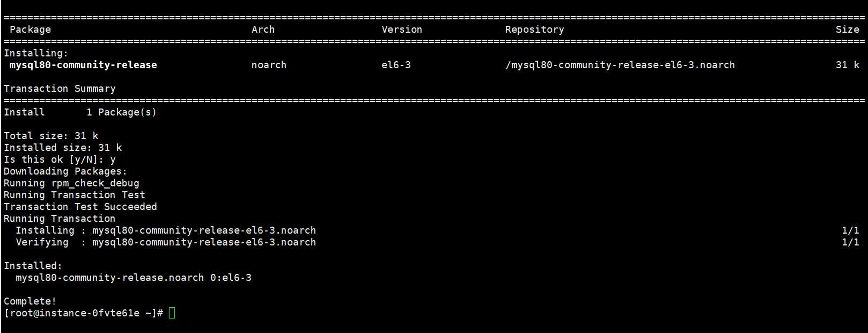Click the "Installing :" progress line

[166, 230]
